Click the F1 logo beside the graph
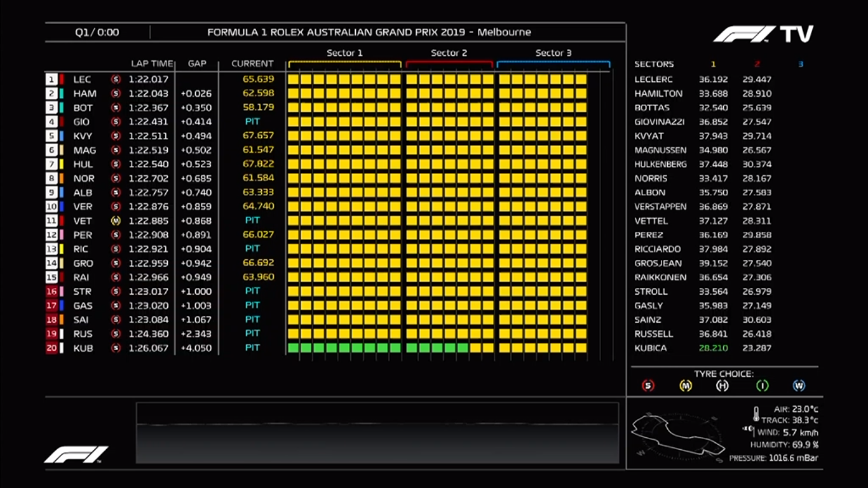 point(76,454)
